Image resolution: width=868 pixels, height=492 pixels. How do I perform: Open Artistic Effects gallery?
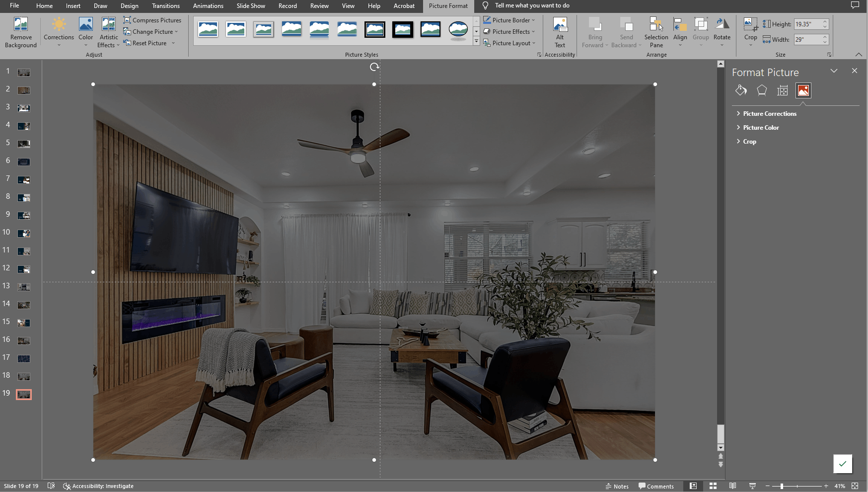tap(109, 32)
